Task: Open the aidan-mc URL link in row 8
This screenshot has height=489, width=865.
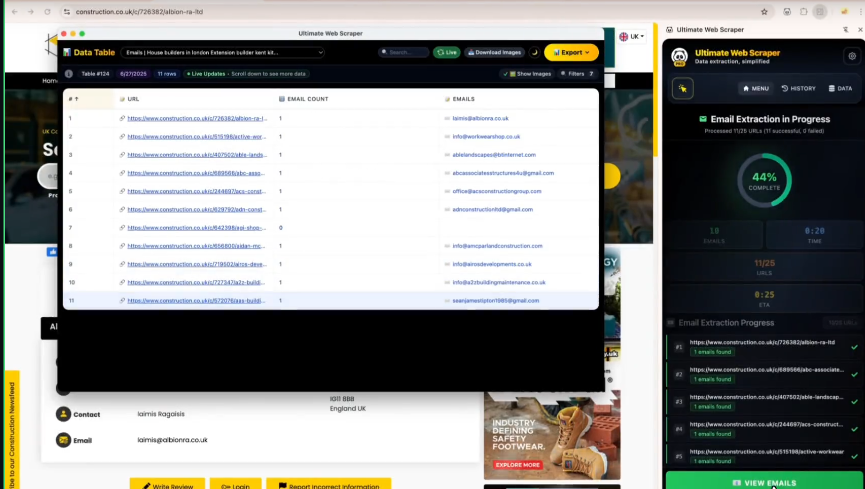Action: (x=196, y=246)
